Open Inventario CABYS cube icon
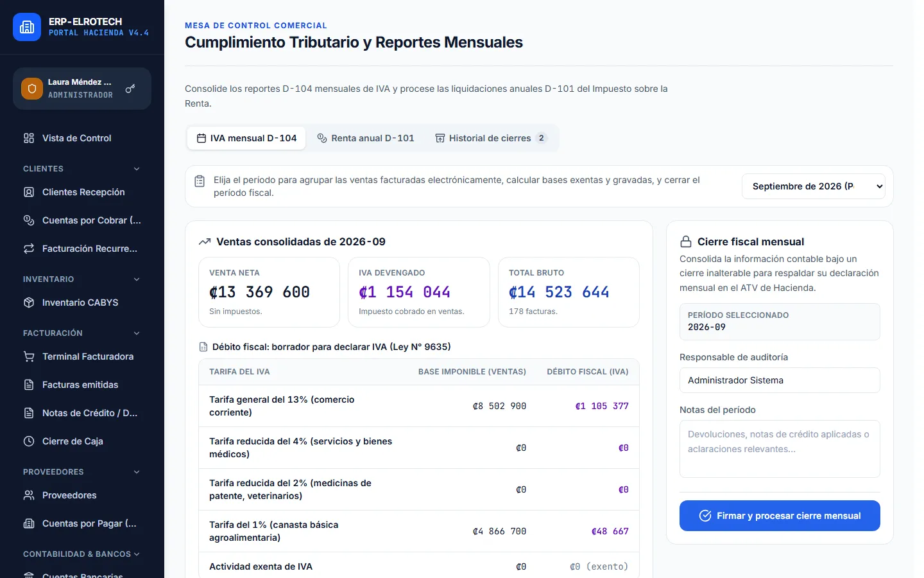The image size is (924, 578). coord(29,302)
